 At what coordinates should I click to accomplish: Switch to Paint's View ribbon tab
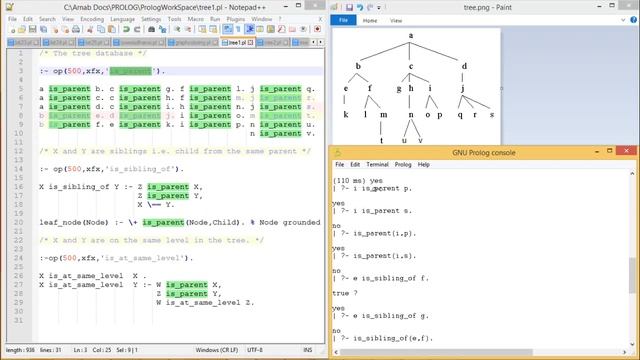click(x=396, y=20)
